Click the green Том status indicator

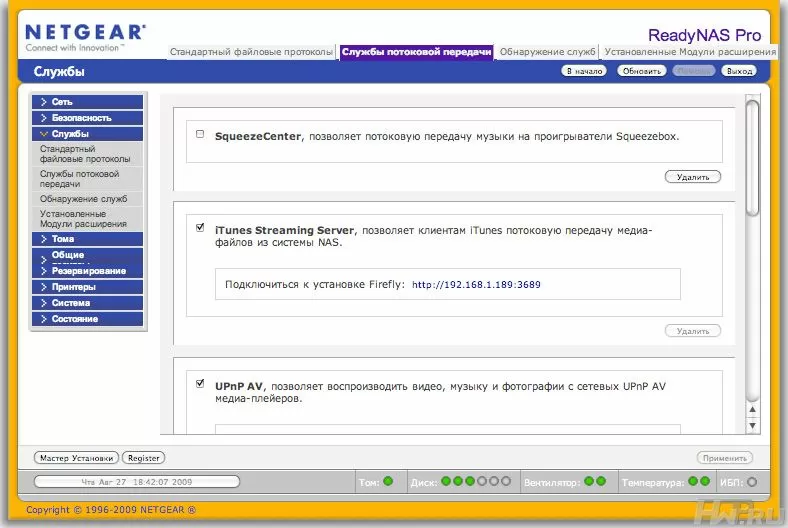[x=388, y=481]
